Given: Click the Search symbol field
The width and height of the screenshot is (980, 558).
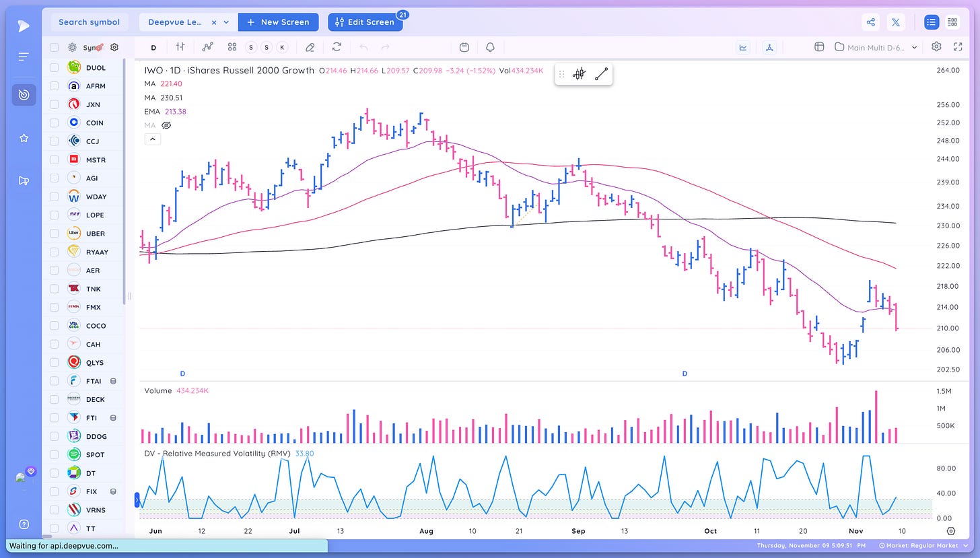Looking at the screenshot, I should (x=89, y=22).
